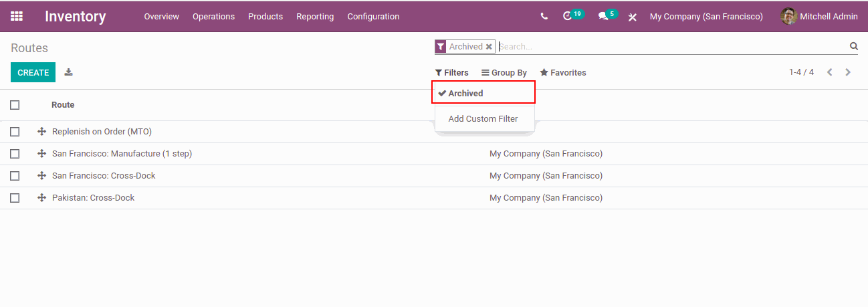
Task: Remove the Archived filter tag
Action: click(x=489, y=47)
